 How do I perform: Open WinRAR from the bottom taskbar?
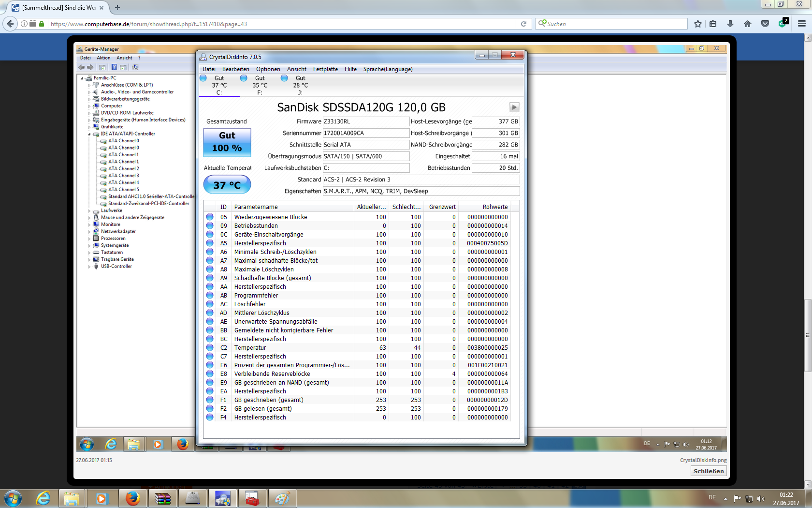[162, 498]
